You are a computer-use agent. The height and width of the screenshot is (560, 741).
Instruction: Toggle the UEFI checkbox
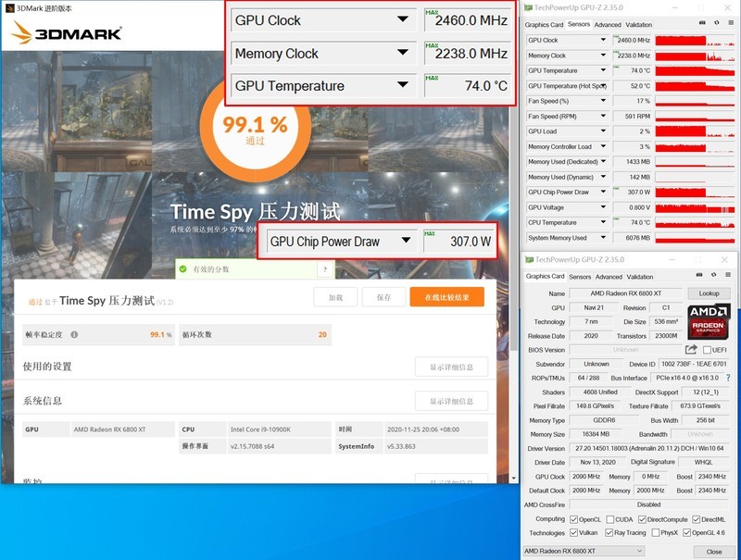(707, 349)
